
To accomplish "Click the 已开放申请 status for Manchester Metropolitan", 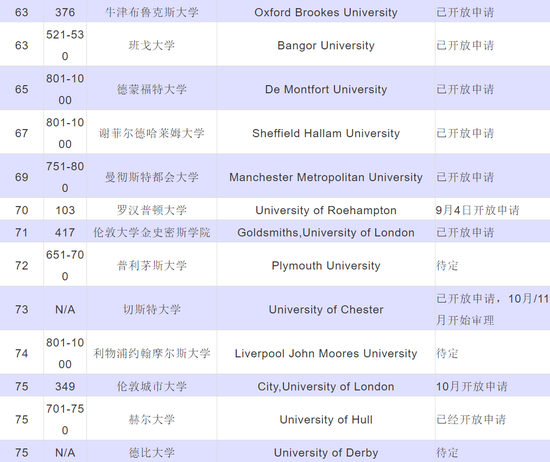I will (465, 177).
